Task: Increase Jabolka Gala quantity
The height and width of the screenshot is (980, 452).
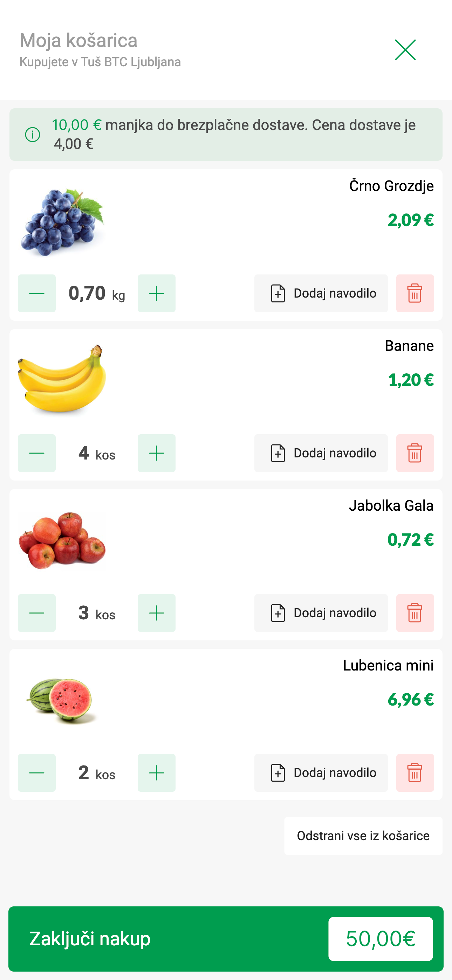Action: point(156,613)
